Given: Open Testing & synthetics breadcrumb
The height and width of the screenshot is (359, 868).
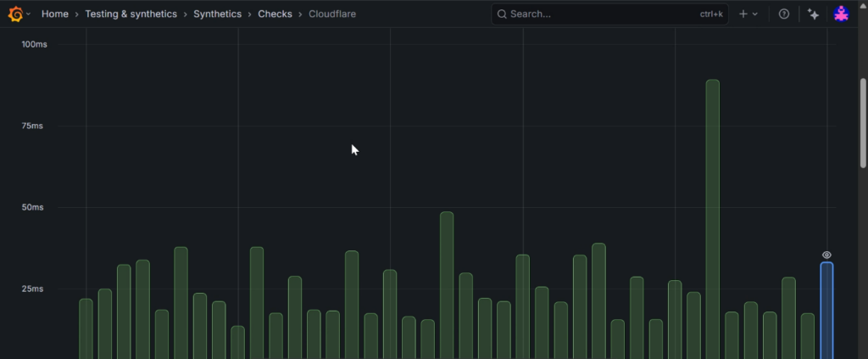Looking at the screenshot, I should point(131,14).
